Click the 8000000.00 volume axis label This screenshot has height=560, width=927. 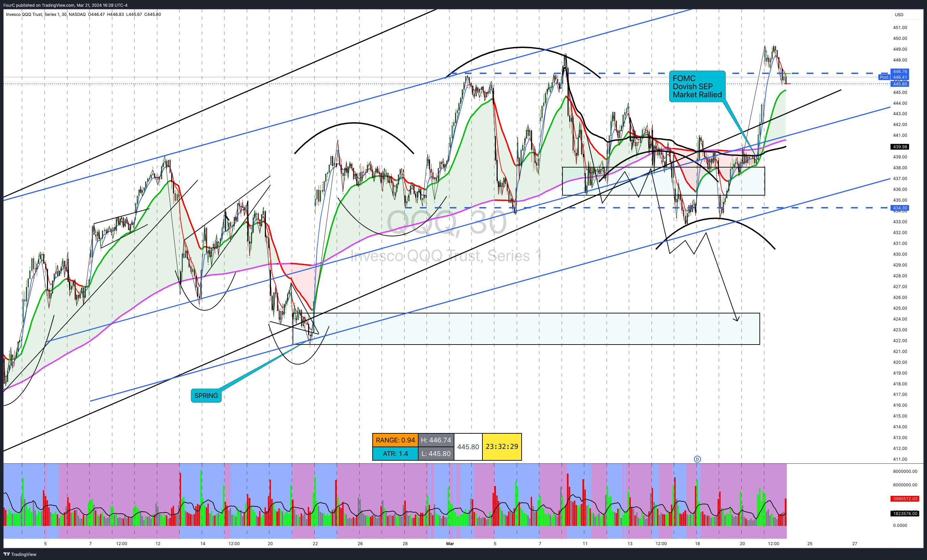click(x=905, y=471)
